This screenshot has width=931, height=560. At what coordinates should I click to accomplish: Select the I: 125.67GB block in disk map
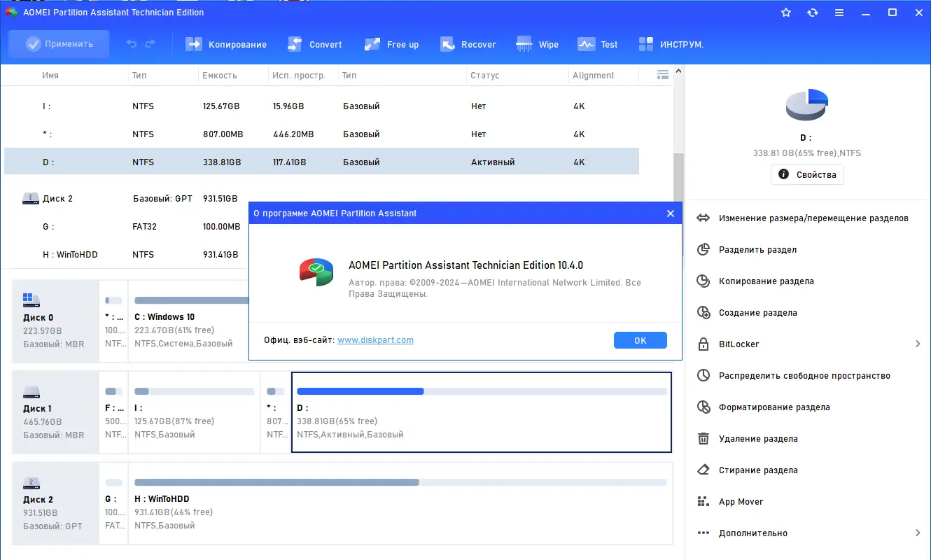[194, 412]
